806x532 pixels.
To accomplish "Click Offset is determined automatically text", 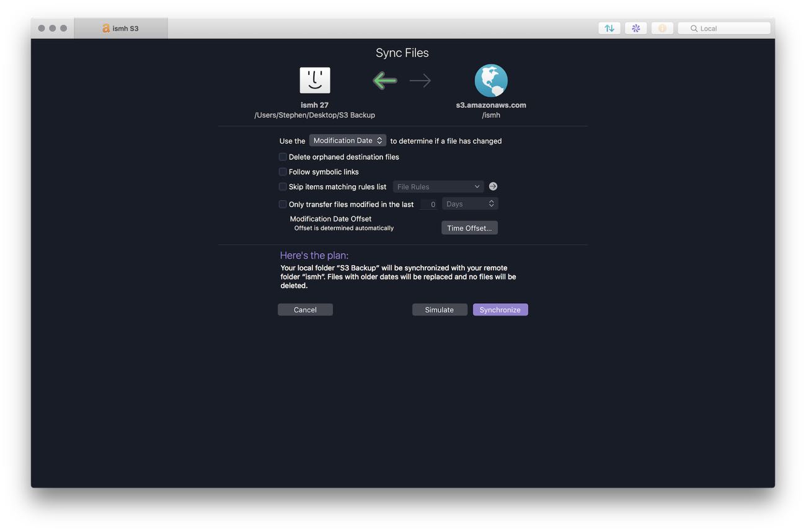I will (x=344, y=228).
